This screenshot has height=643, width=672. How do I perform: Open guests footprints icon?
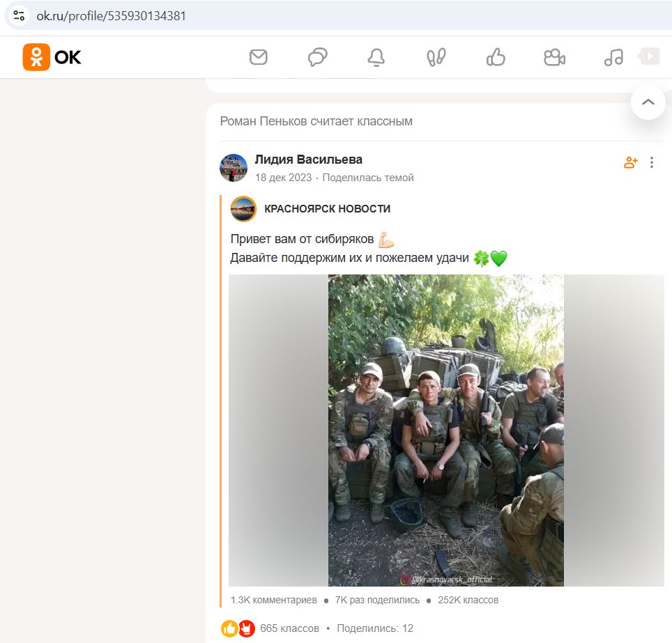click(x=436, y=57)
